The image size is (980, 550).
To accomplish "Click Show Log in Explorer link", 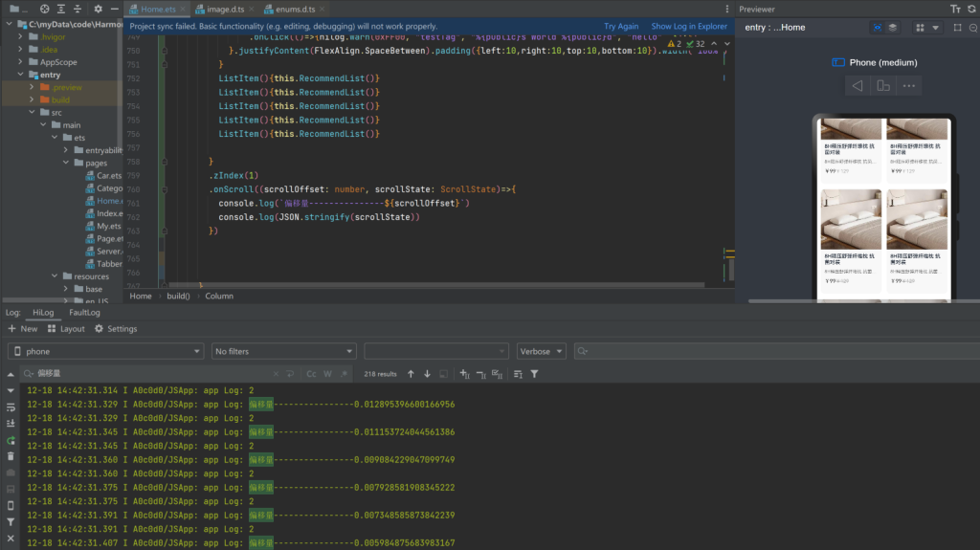I will (x=689, y=27).
